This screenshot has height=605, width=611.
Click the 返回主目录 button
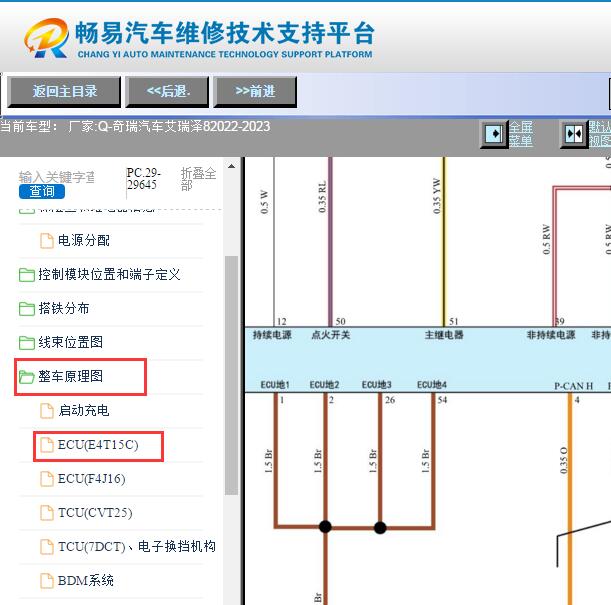(x=64, y=92)
